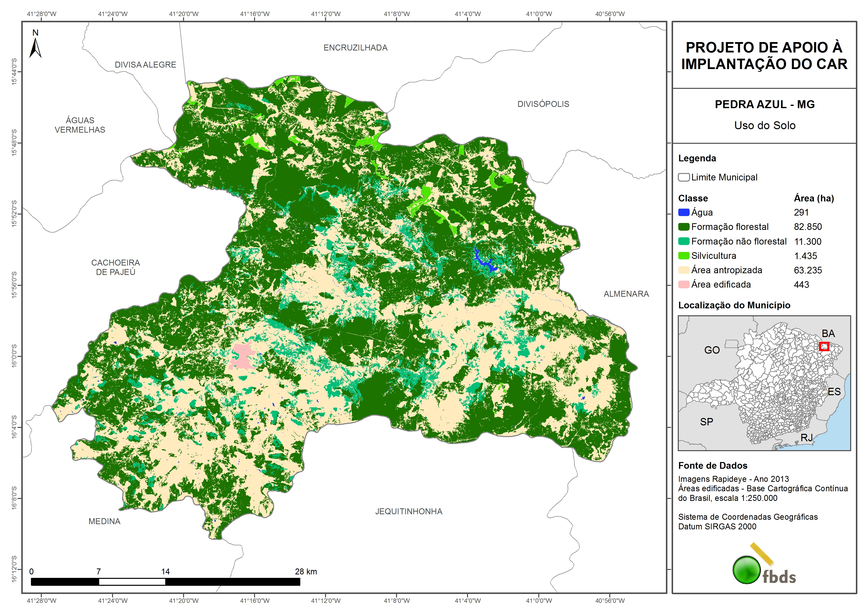Click the Silvicultura bright green swatch
This screenshot has height=614, width=868.
click(683, 256)
